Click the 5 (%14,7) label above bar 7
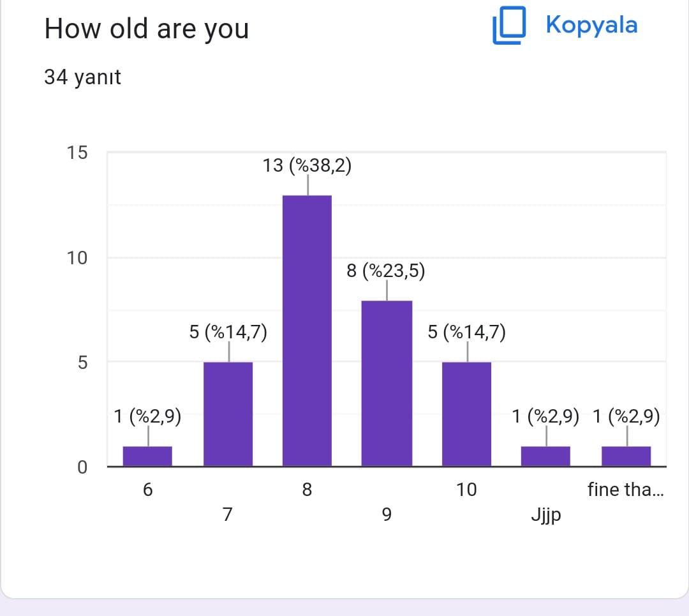Screen dimensions: 689x616 coord(228,332)
